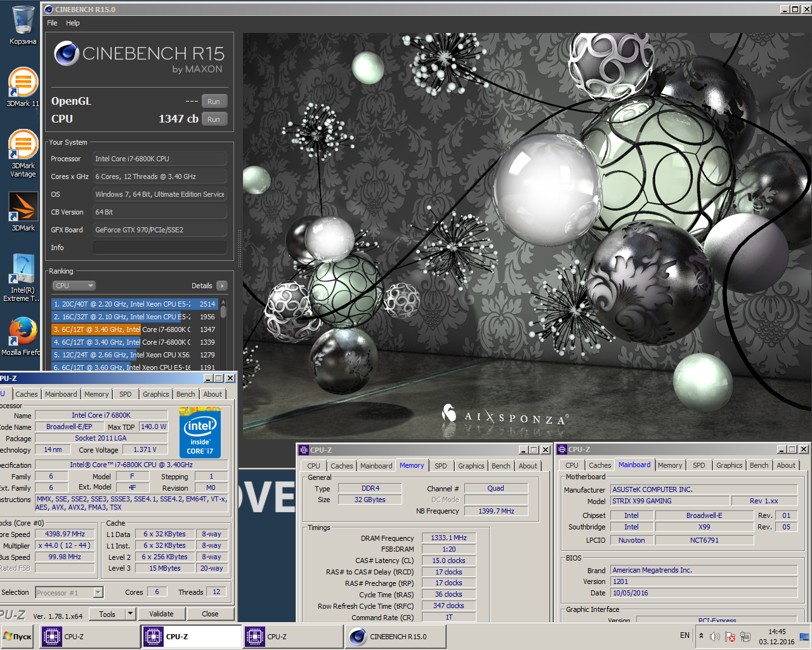The height and width of the screenshot is (650, 812).
Task: Click the Validate button in CPU-Z
Action: pyautogui.click(x=161, y=614)
